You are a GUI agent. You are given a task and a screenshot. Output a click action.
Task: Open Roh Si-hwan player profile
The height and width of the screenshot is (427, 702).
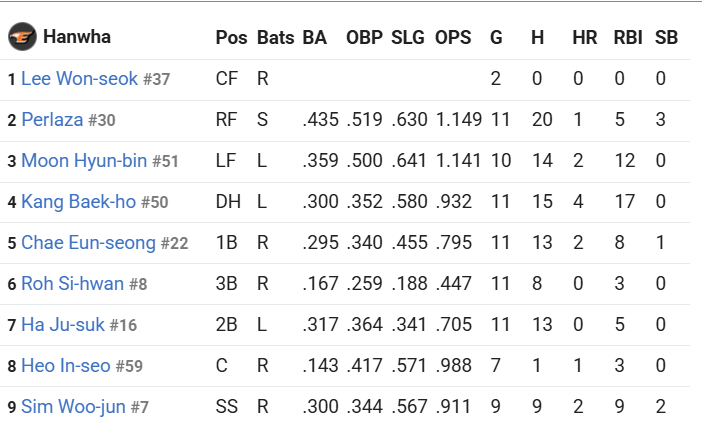[x=73, y=283]
